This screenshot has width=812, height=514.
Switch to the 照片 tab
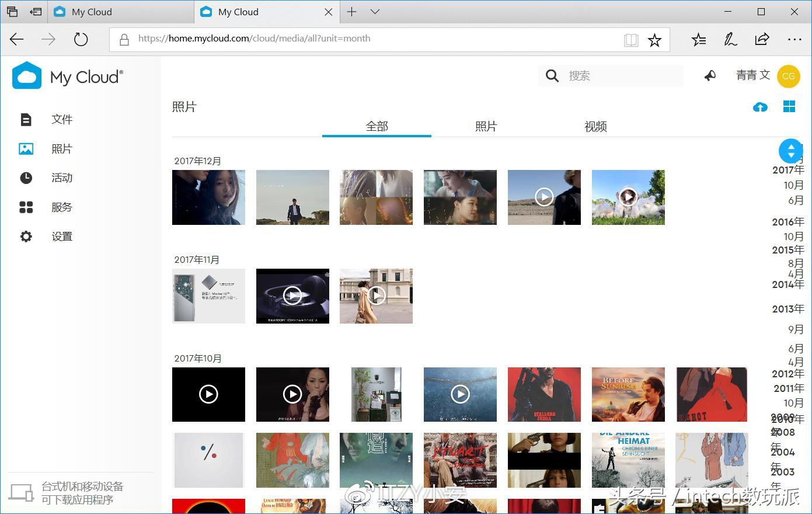click(x=486, y=126)
